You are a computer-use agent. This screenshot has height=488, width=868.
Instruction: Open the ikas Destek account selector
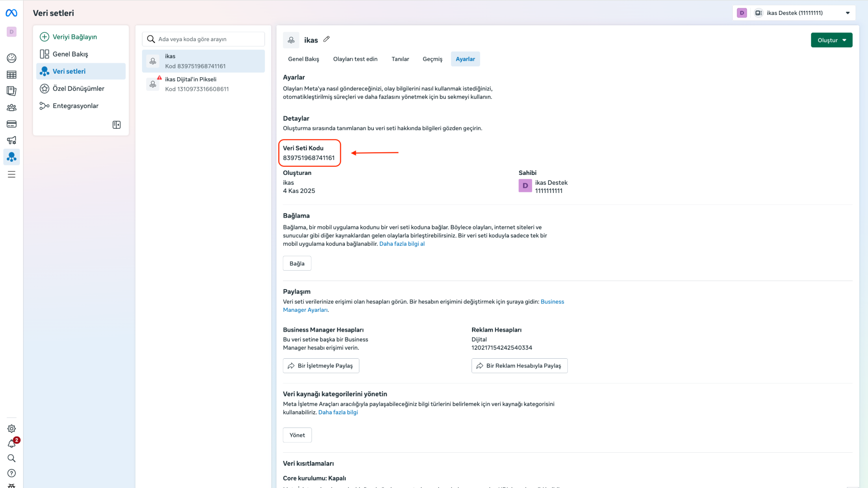(794, 13)
